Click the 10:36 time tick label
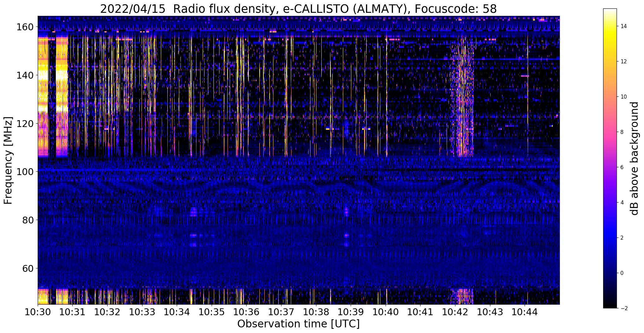 click(247, 312)
